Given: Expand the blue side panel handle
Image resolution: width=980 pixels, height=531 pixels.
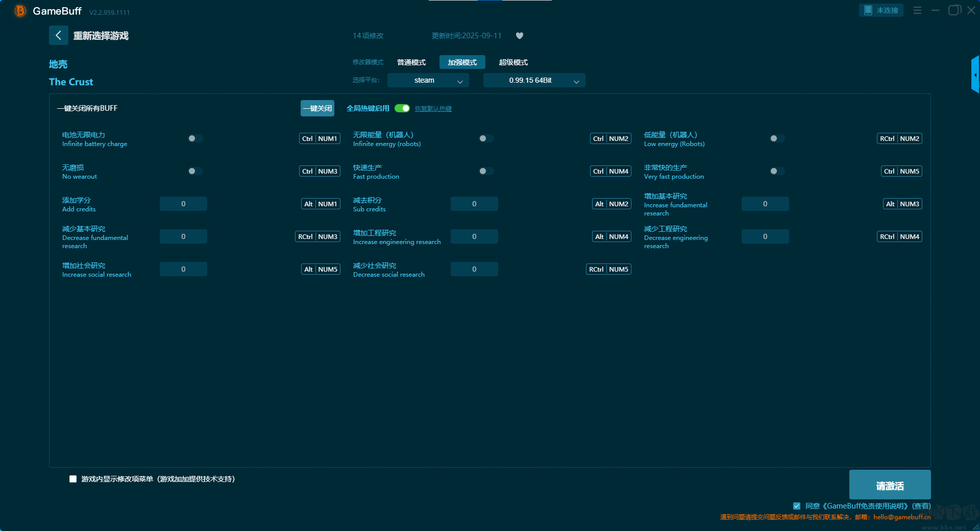Looking at the screenshot, I should coord(975,75).
